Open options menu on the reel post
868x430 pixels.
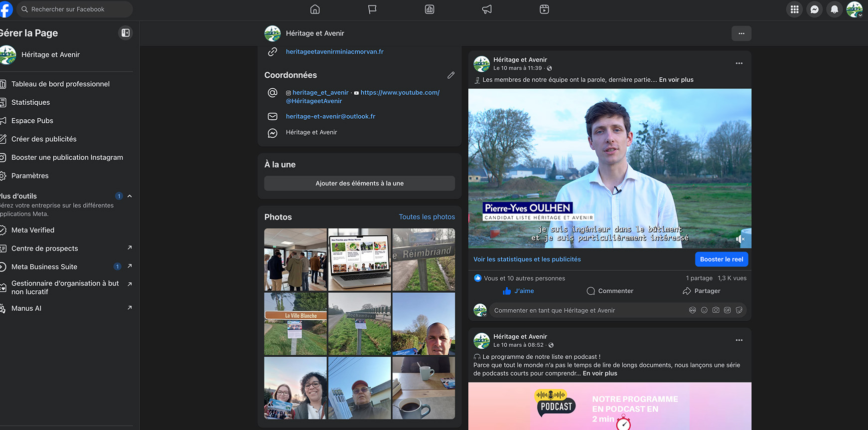point(739,63)
